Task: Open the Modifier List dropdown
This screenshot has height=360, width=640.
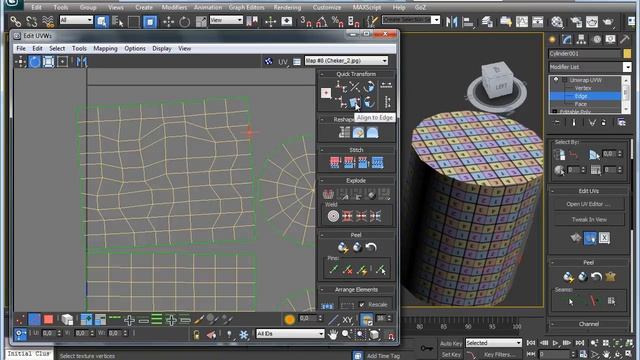Action: point(590,67)
